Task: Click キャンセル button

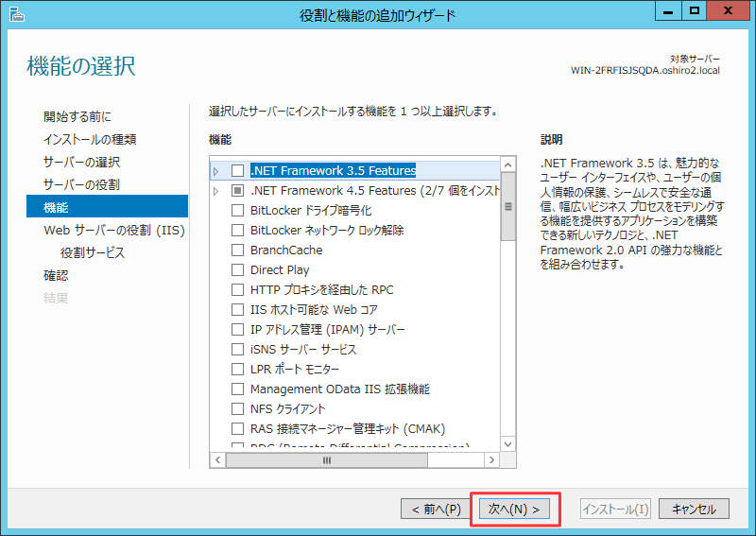Action: click(x=694, y=509)
